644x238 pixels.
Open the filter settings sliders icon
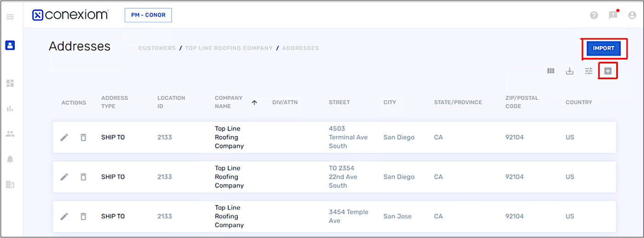pos(589,71)
